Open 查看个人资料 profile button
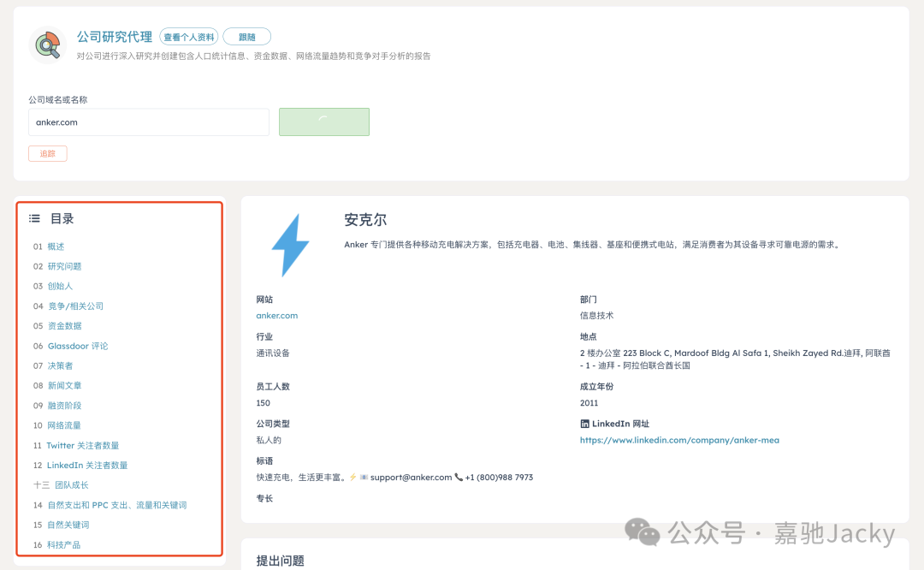This screenshot has width=924, height=570. tap(189, 37)
